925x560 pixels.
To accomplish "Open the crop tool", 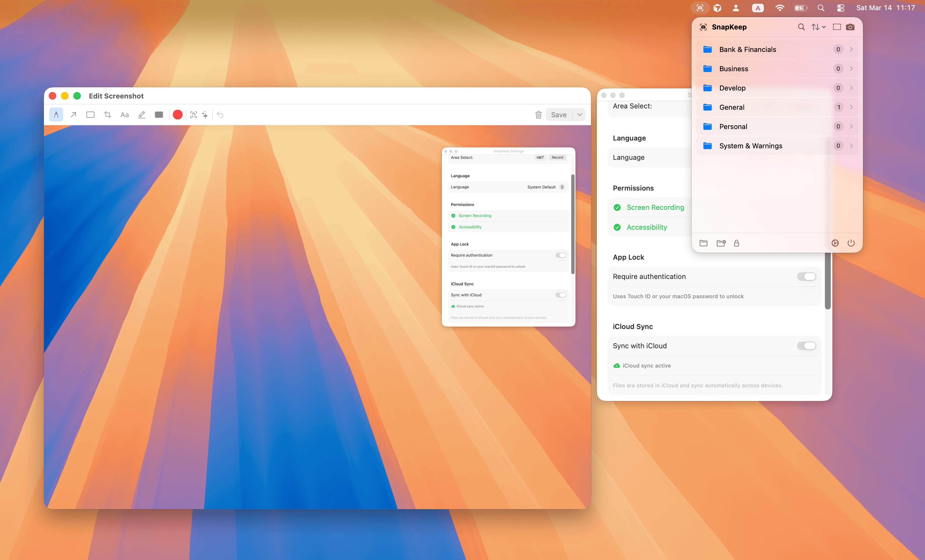I will coord(107,115).
